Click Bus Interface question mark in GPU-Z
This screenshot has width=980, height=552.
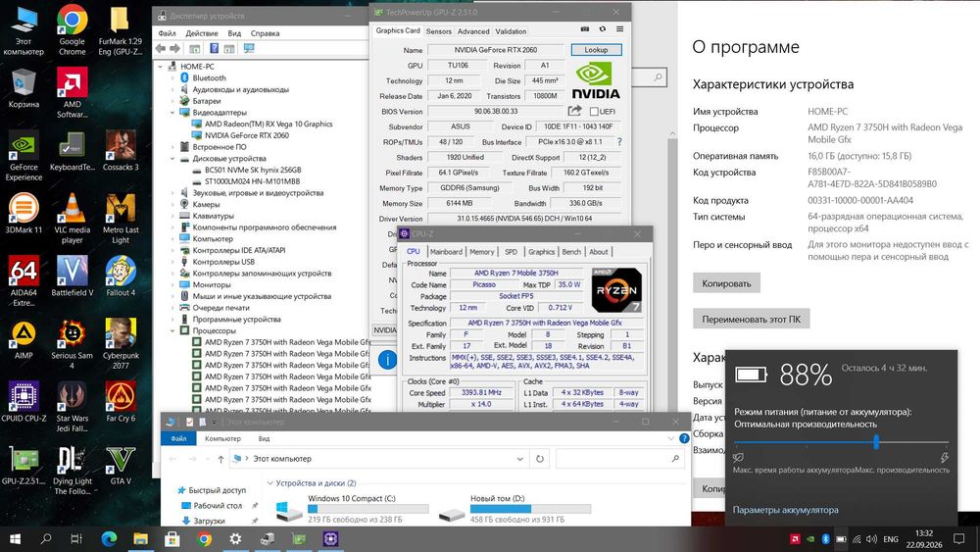[619, 142]
